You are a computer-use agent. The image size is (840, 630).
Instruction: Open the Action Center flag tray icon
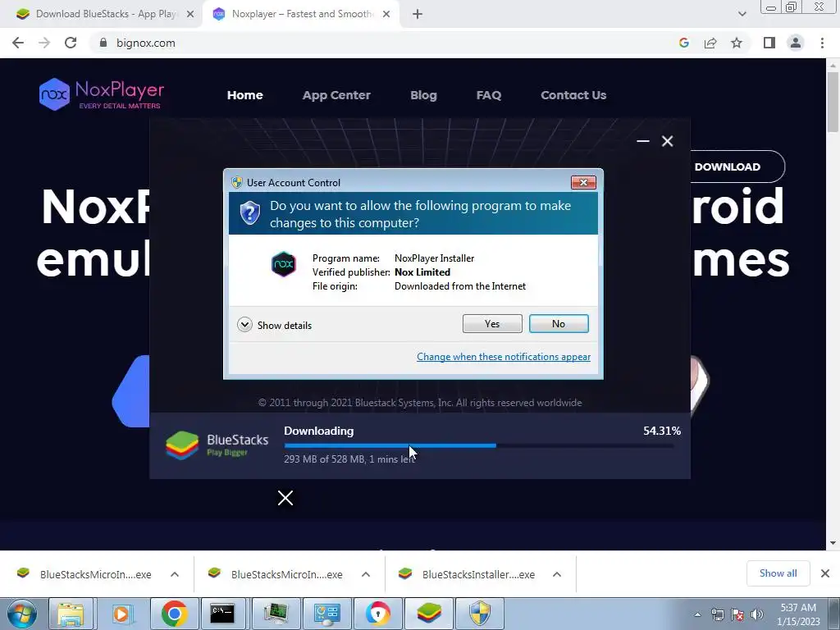[x=737, y=614]
